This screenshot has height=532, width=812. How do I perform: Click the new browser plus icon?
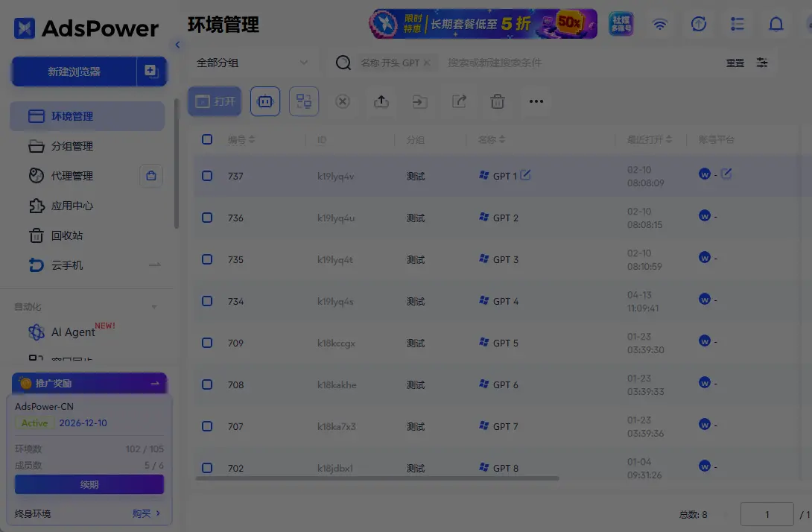tap(151, 71)
